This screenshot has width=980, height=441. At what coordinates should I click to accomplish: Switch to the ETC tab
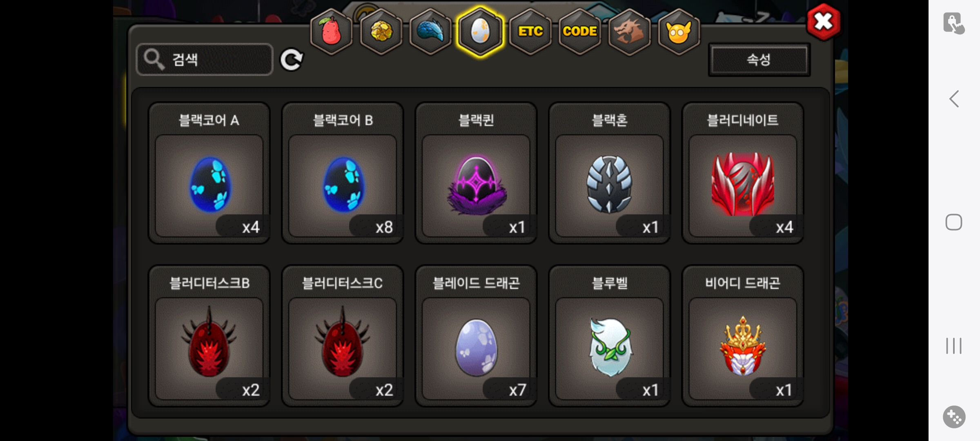coord(530,31)
